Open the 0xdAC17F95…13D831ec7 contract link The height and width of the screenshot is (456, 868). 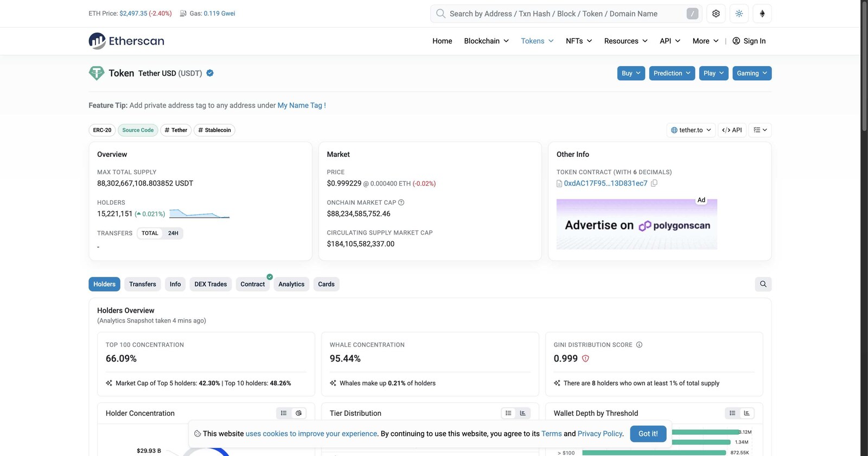click(605, 183)
